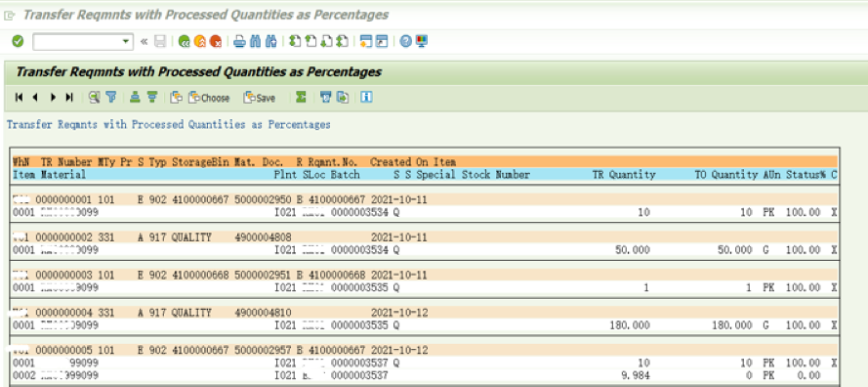Screen dimensions: 868x387
Task: Click material document 5000002957
Action: tap(263, 351)
